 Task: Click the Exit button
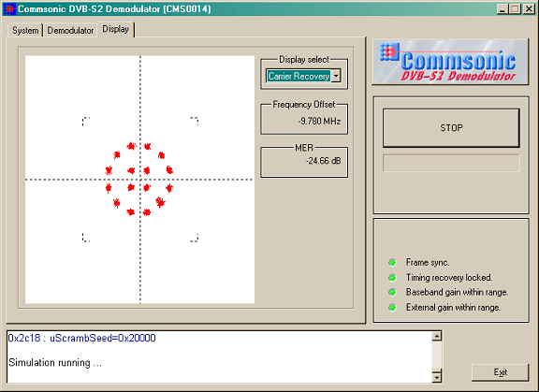[500, 372]
